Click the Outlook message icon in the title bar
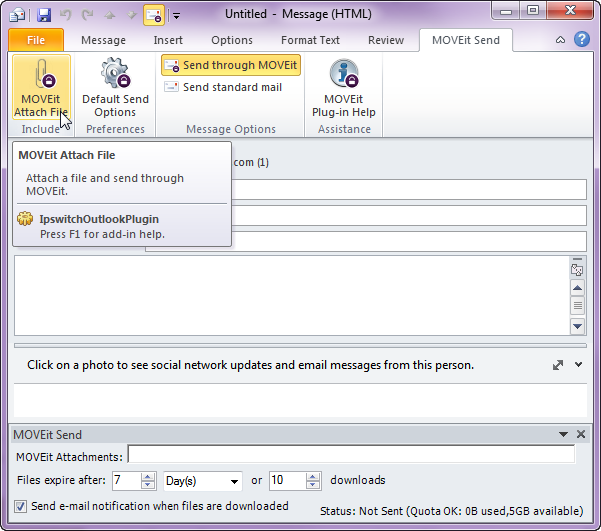This screenshot has width=601, height=531. click(17, 15)
